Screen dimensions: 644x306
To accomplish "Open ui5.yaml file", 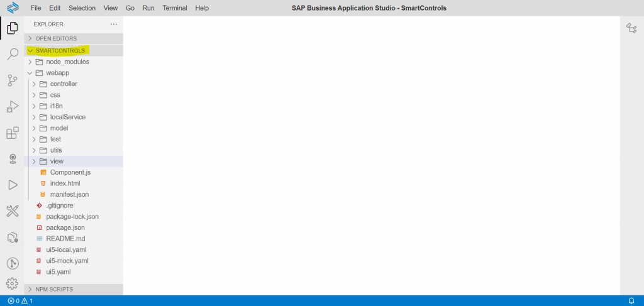I will (74, 272).
